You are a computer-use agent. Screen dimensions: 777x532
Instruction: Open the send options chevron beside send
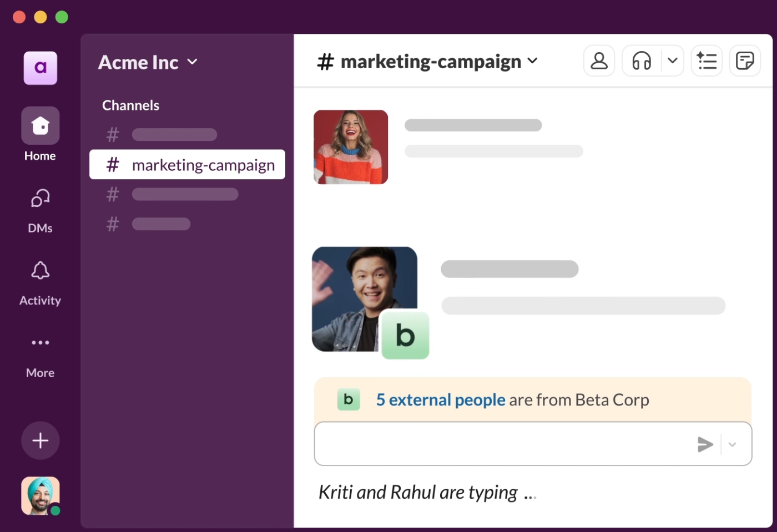click(x=732, y=444)
